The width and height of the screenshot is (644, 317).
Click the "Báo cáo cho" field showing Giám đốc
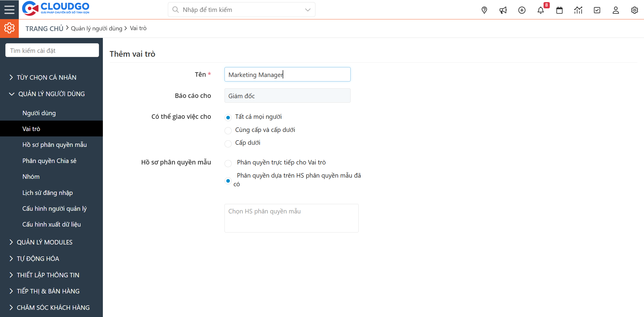287,96
